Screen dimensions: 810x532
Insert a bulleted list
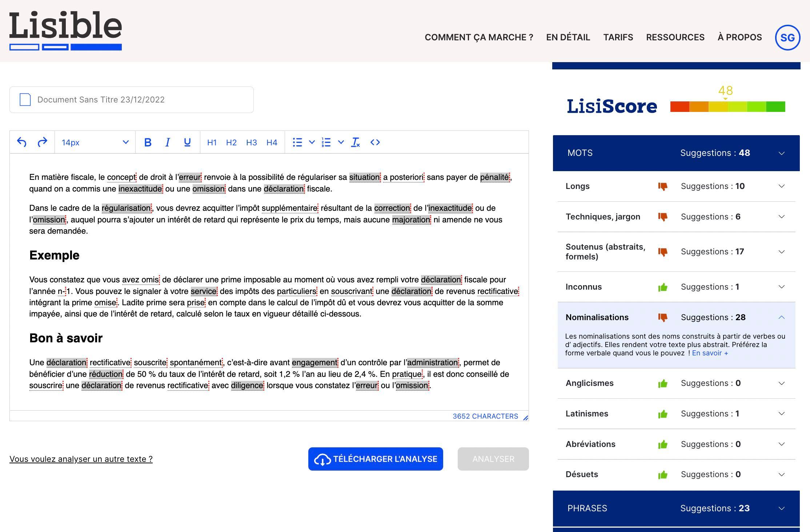(297, 142)
